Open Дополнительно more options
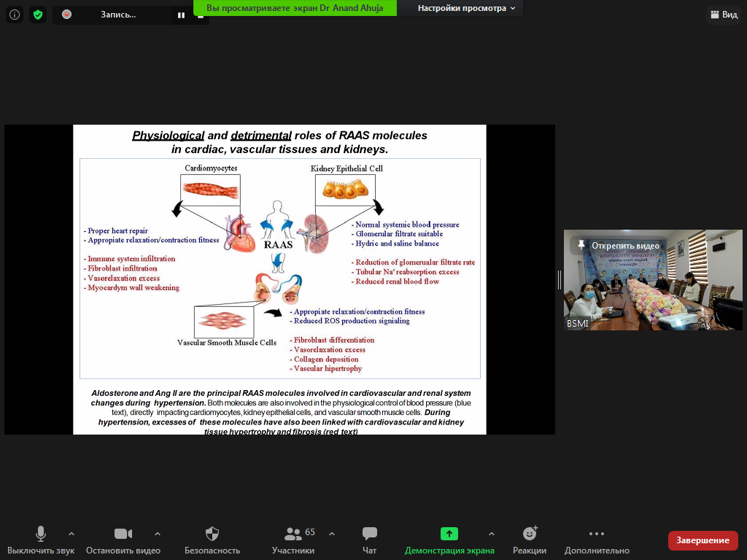The image size is (747, 560). (x=597, y=540)
